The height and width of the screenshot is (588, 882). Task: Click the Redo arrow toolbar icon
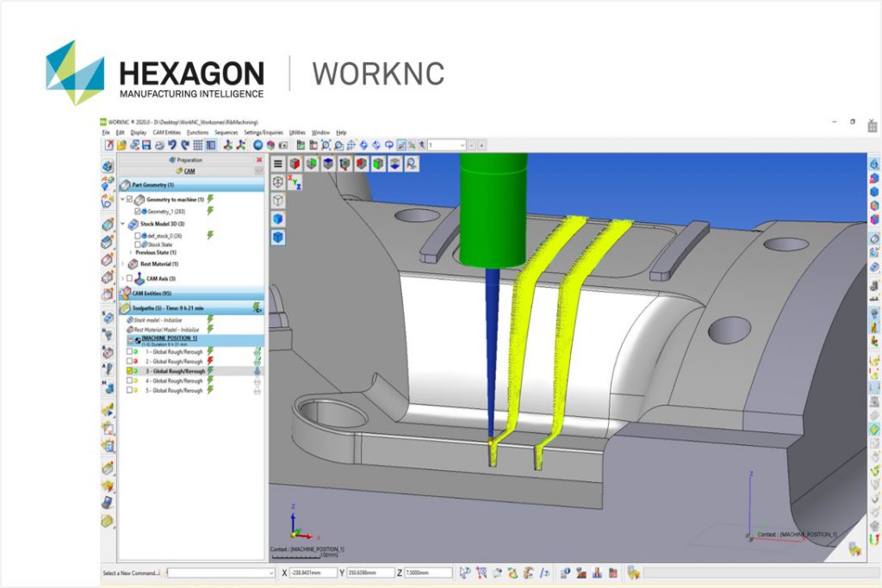pyautogui.click(x=184, y=145)
